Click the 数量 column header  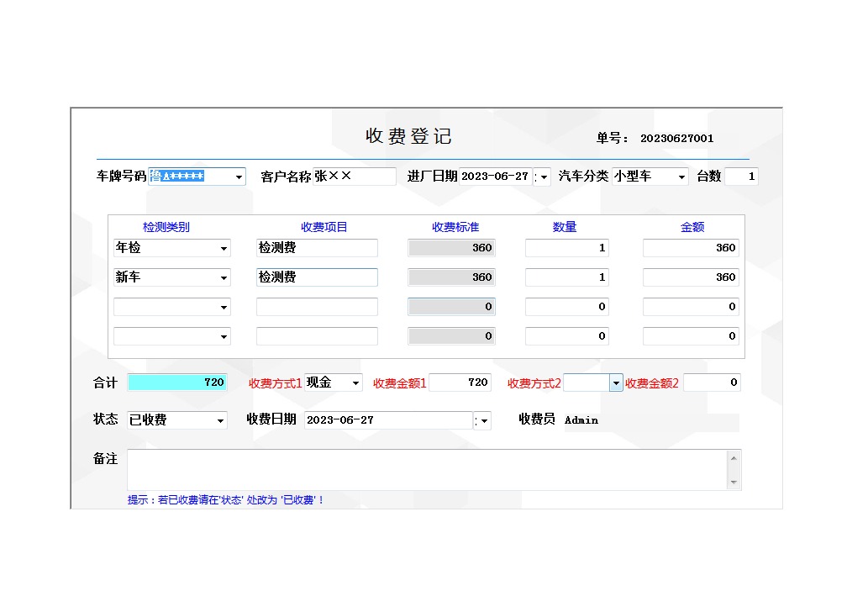(565, 227)
